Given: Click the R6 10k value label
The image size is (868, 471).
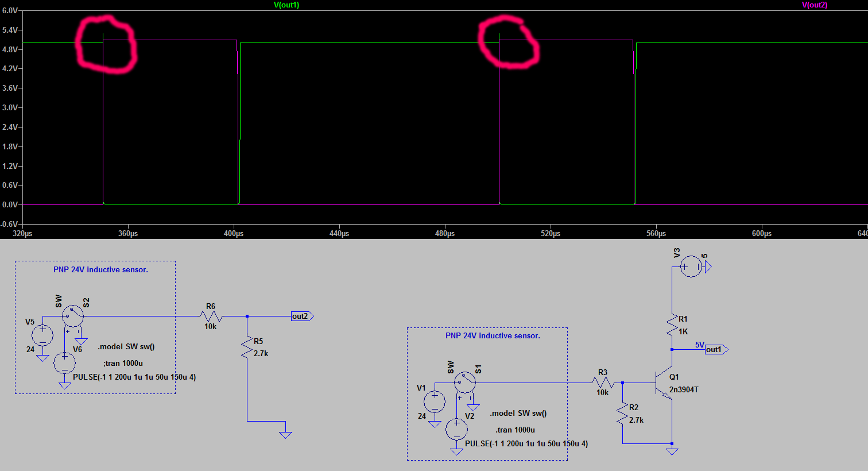Looking at the screenshot, I should (x=211, y=326).
